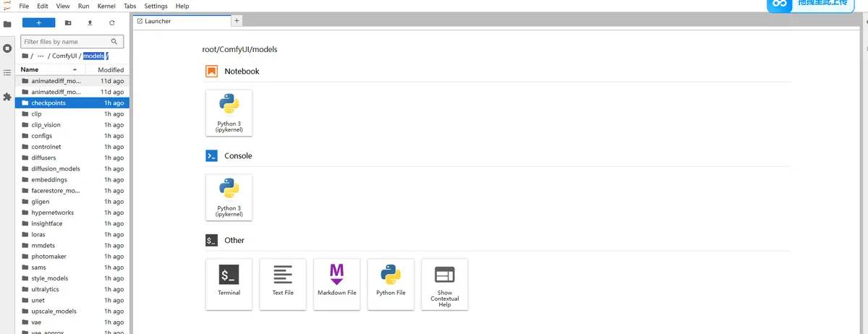Click the blue New Launcher plus button
The image size is (868, 334).
tap(38, 22)
